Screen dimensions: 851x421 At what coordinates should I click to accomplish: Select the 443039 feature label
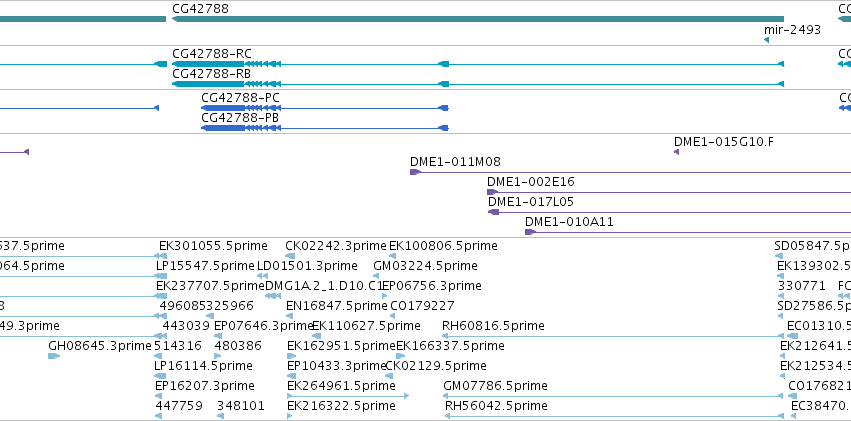[186, 326]
